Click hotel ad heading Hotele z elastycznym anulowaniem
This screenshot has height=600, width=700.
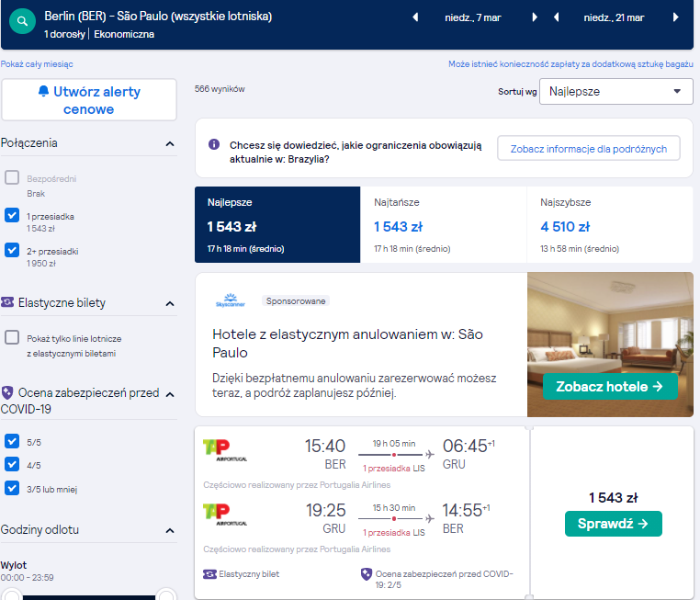click(347, 344)
